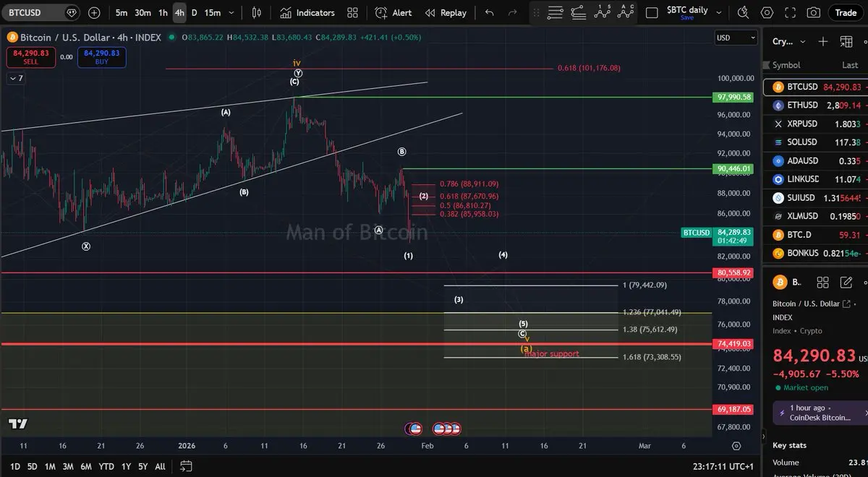Expand the layout management dropdown arrow

[719, 12]
